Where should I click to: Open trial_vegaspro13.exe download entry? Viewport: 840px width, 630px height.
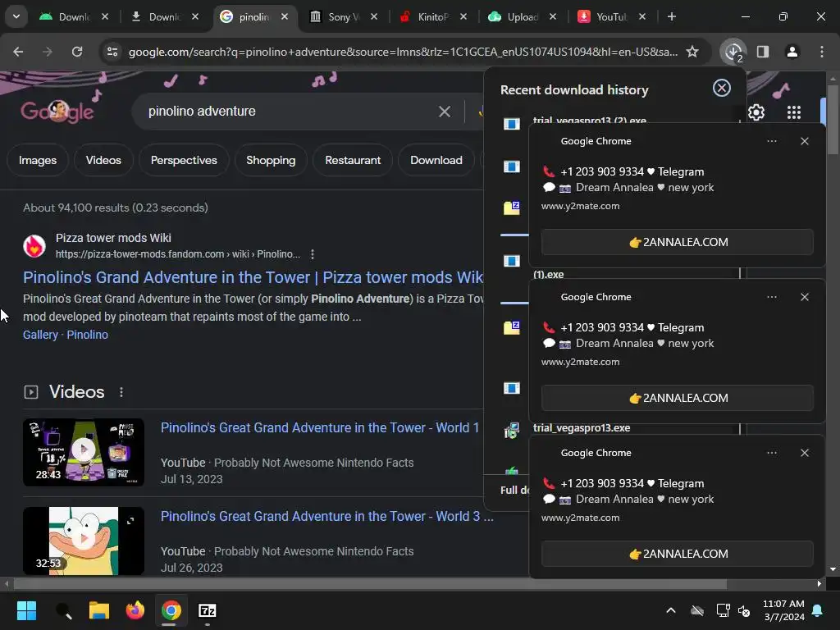582,428
